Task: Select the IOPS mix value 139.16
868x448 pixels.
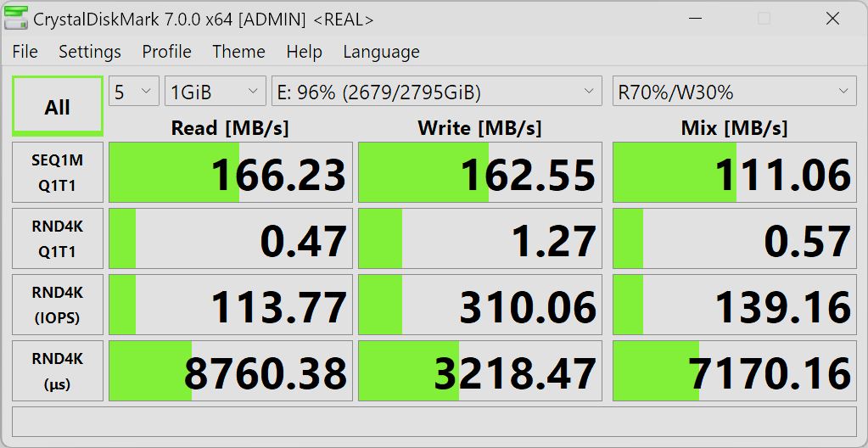Action: (x=734, y=304)
